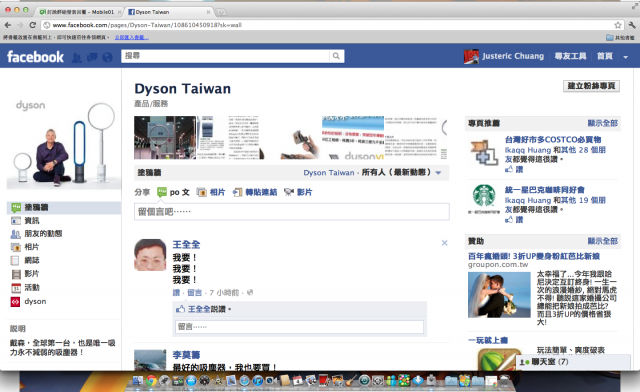Open Google Chrome from the Dock
The width and height of the screenshot is (640, 392).
pyautogui.click(x=151, y=381)
